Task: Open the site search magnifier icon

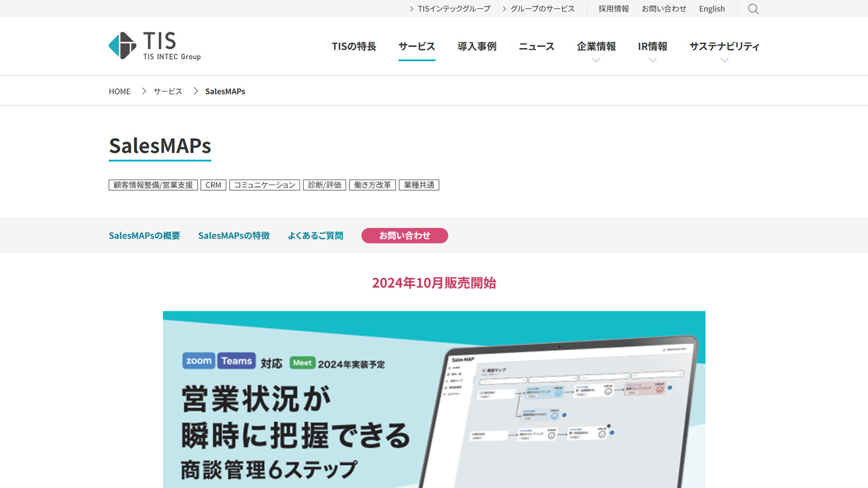Action: [x=753, y=9]
